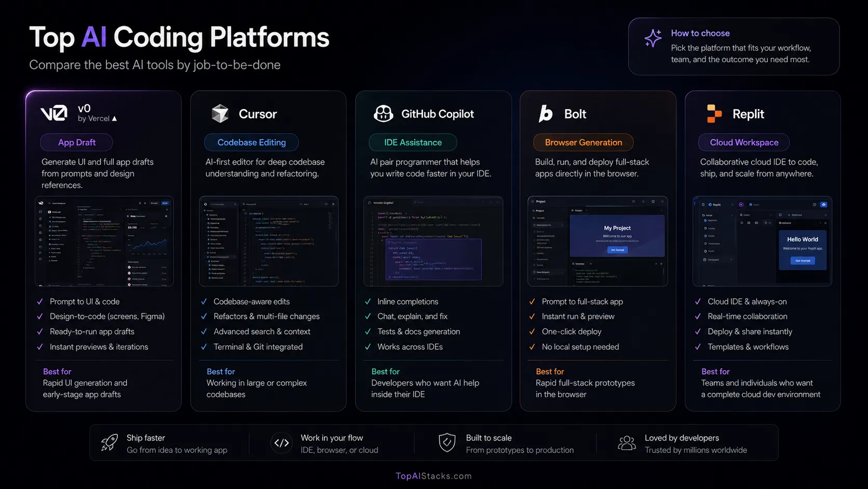Open the GitHub Copilot code screenshot thumbnail
Screen dimensions: 868x489
coord(433,241)
